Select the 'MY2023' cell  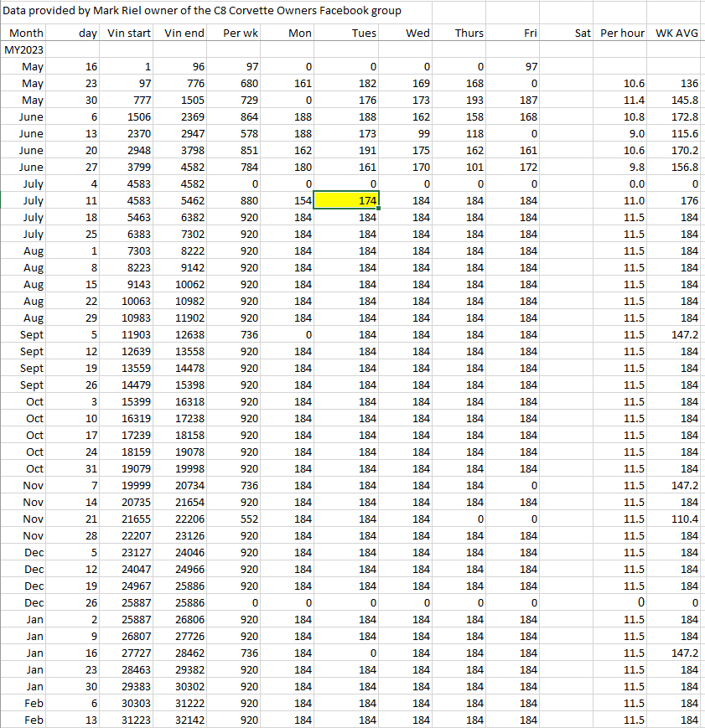point(25,49)
